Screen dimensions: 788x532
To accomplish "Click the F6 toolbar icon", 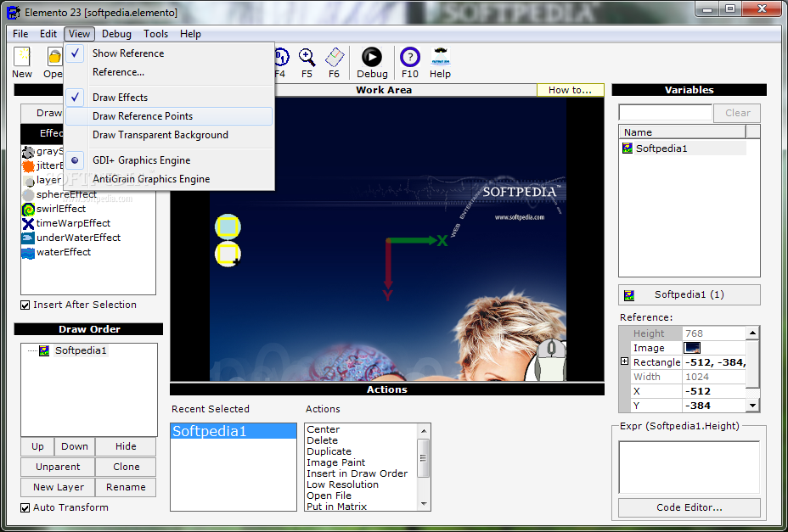I will tap(335, 57).
